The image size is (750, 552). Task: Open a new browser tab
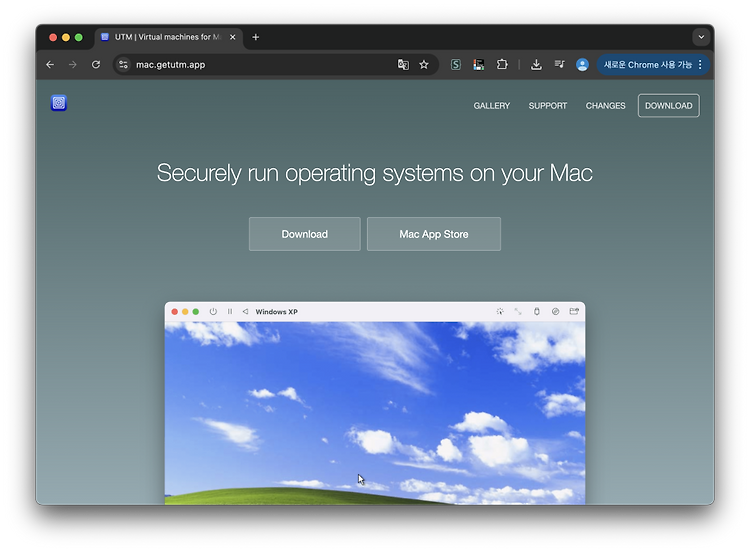pyautogui.click(x=255, y=37)
